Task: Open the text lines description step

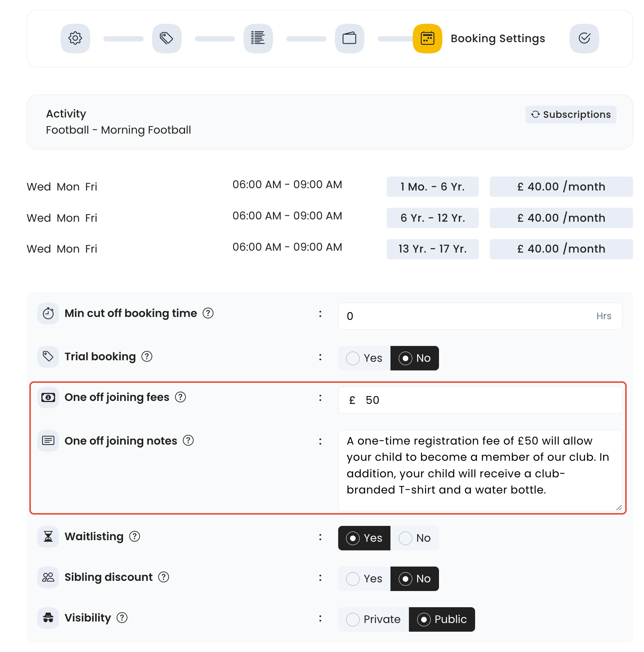Action: (x=258, y=38)
